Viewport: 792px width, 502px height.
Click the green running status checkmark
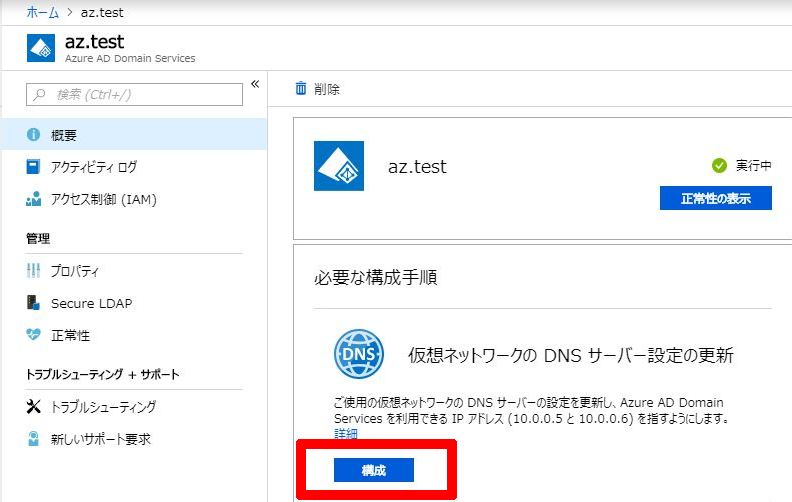719,165
